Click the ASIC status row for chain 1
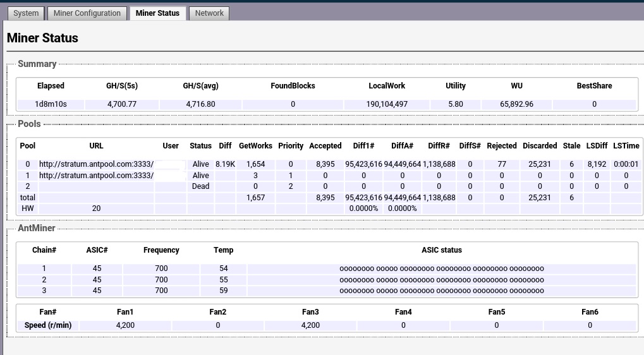This screenshot has width=644, height=355. [x=442, y=268]
